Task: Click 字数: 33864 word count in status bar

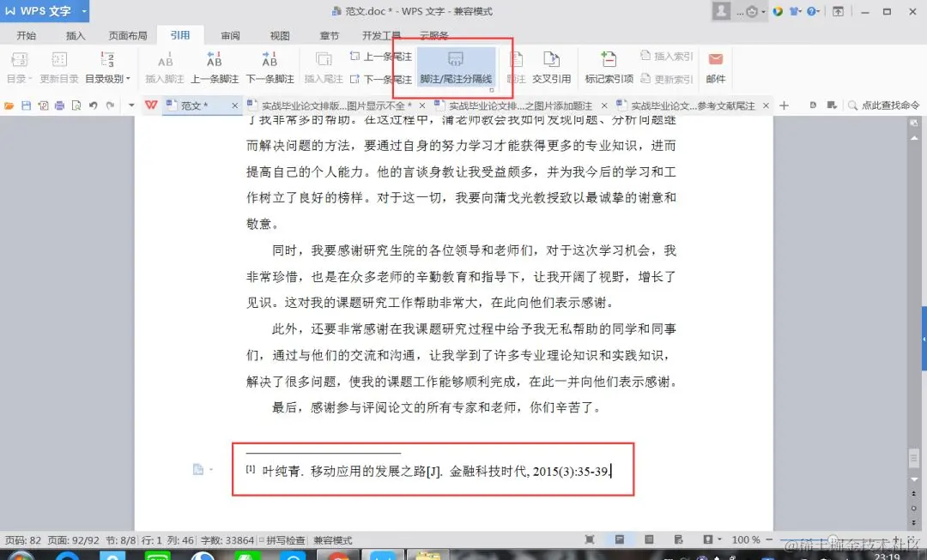Action: (x=227, y=540)
